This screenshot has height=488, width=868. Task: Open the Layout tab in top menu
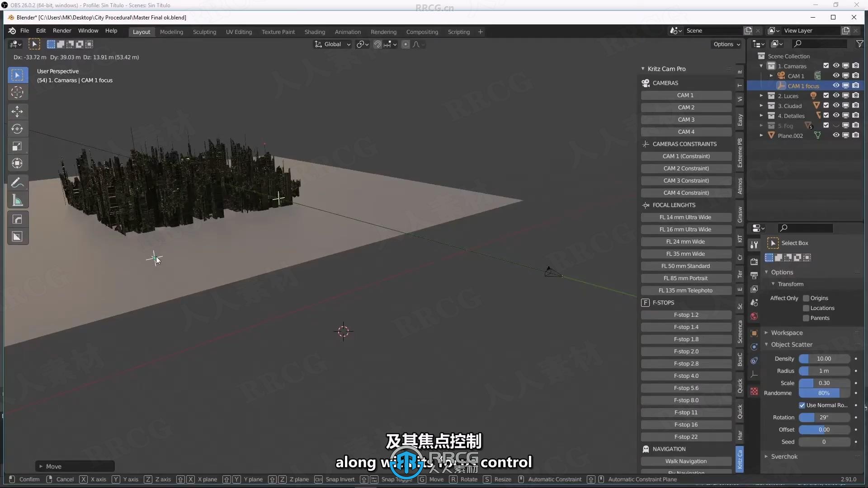coord(142,32)
